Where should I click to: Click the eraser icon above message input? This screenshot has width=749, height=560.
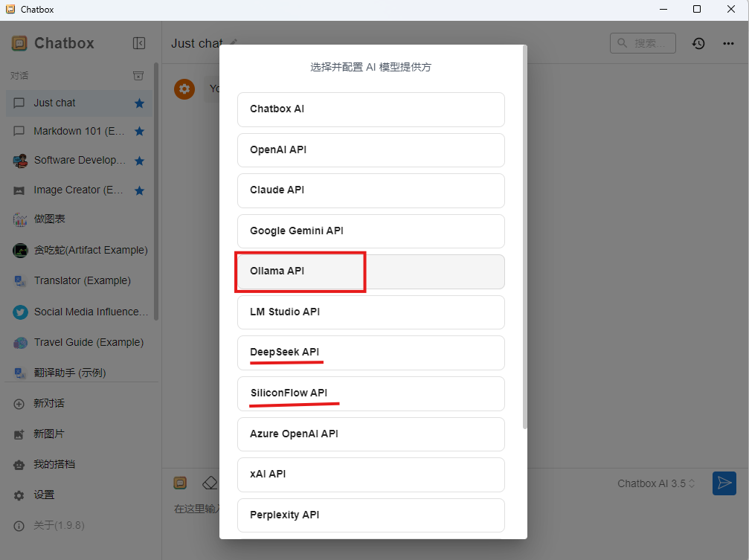(210, 483)
